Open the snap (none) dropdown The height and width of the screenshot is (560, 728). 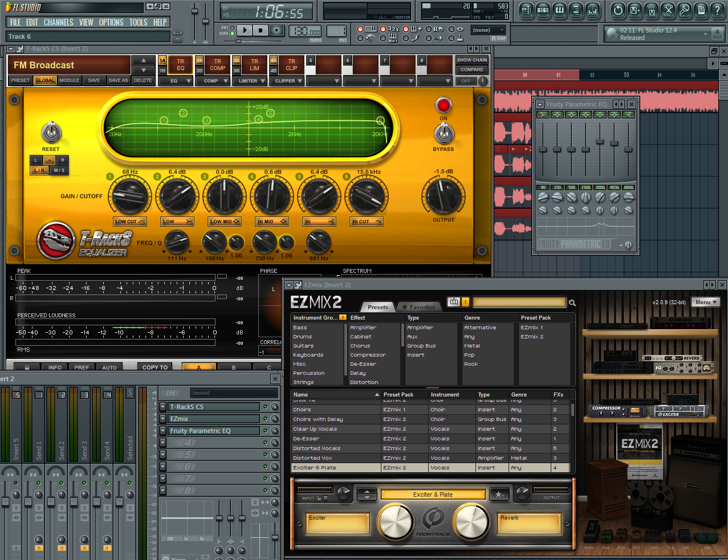489,30
